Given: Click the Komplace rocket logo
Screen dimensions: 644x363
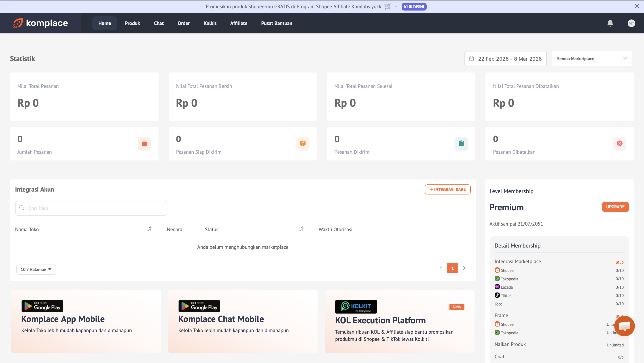Looking at the screenshot, I should (18, 23).
